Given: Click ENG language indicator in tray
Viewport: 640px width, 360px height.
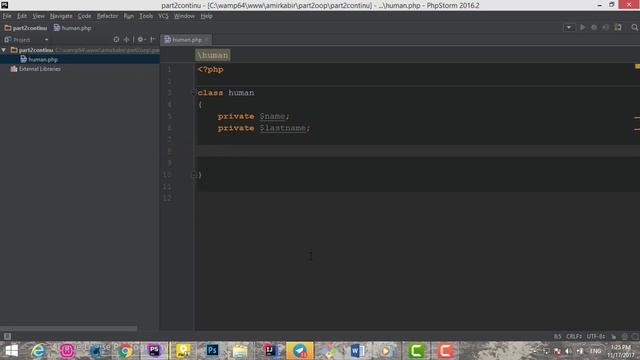Looking at the screenshot, I should (595, 351).
